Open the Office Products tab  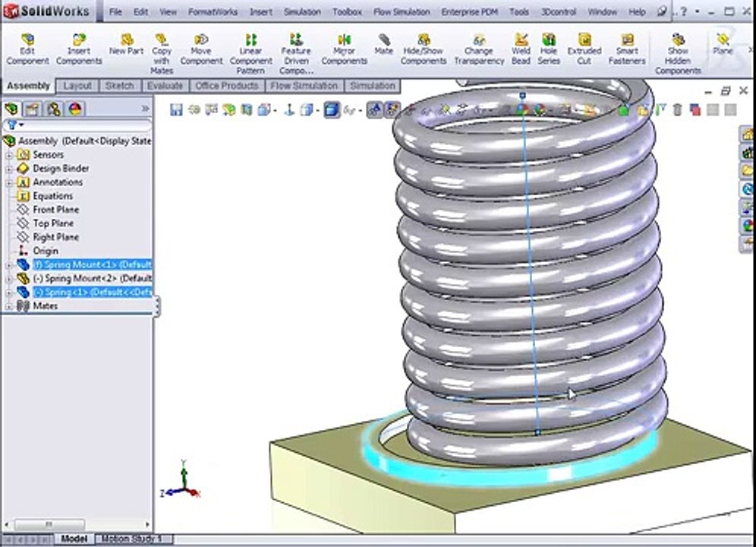tap(227, 86)
